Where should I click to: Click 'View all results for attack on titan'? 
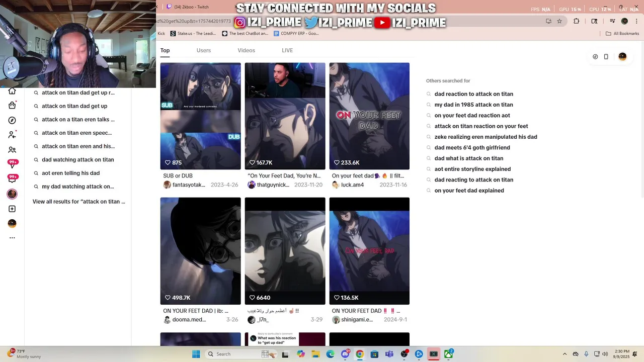79,202
